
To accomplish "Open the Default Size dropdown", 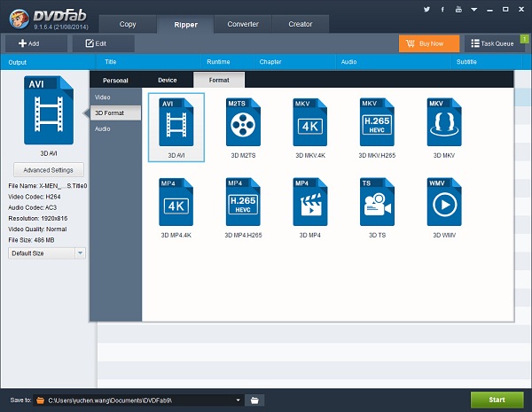I will click(47, 253).
